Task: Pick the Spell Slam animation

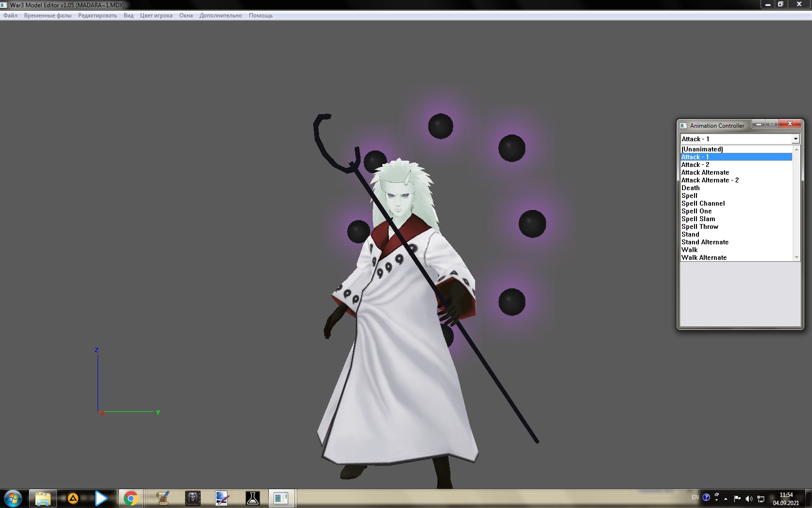Action: pyautogui.click(x=736, y=219)
